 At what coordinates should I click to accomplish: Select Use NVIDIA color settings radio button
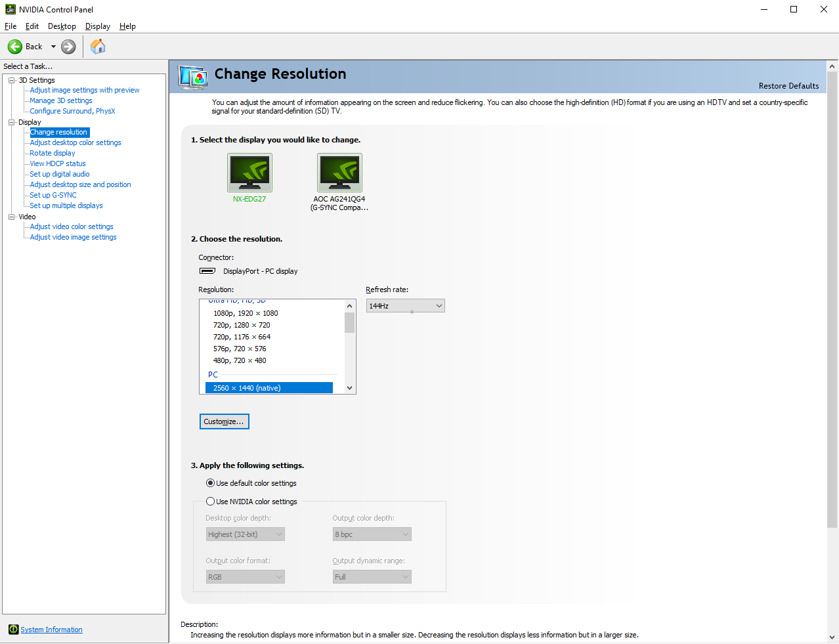[x=210, y=502]
